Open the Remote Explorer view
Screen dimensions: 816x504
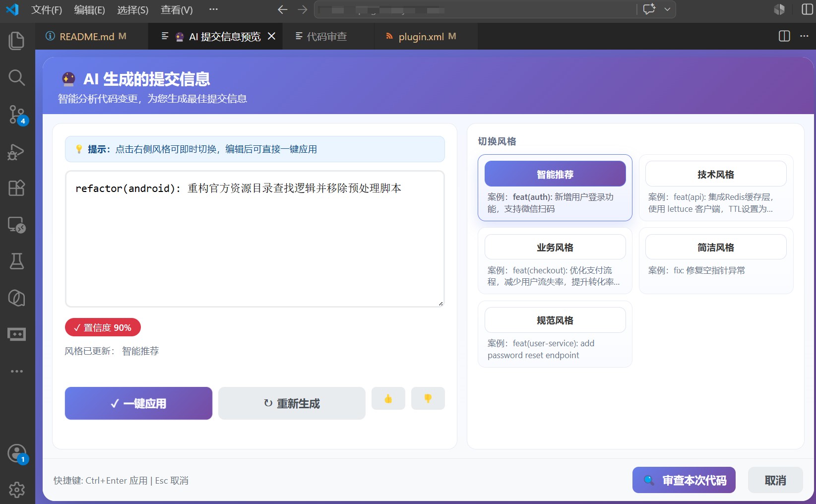(x=17, y=225)
